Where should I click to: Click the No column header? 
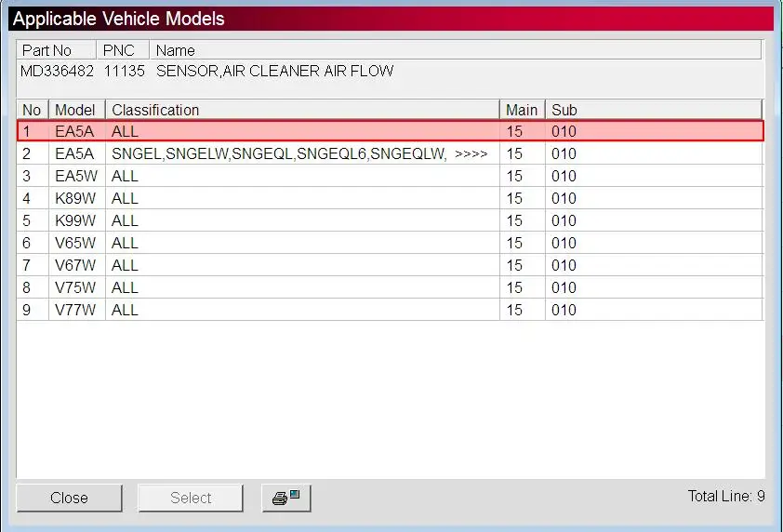click(x=33, y=110)
